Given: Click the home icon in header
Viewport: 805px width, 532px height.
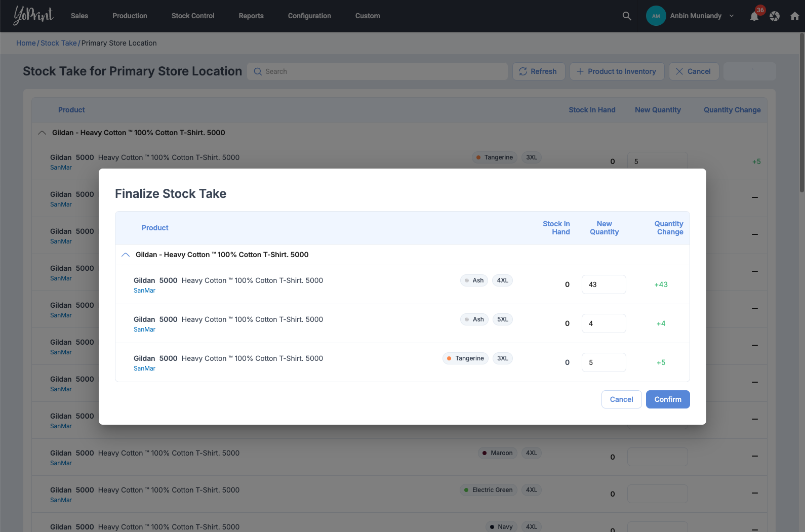Looking at the screenshot, I should 794,16.
